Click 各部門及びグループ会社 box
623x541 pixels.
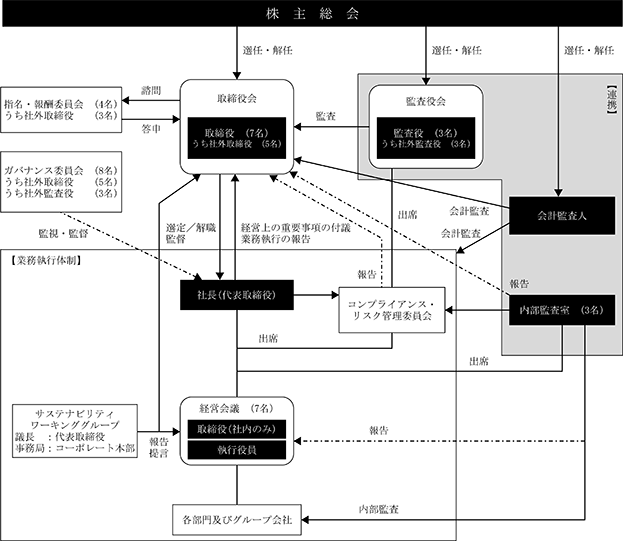(x=237, y=520)
